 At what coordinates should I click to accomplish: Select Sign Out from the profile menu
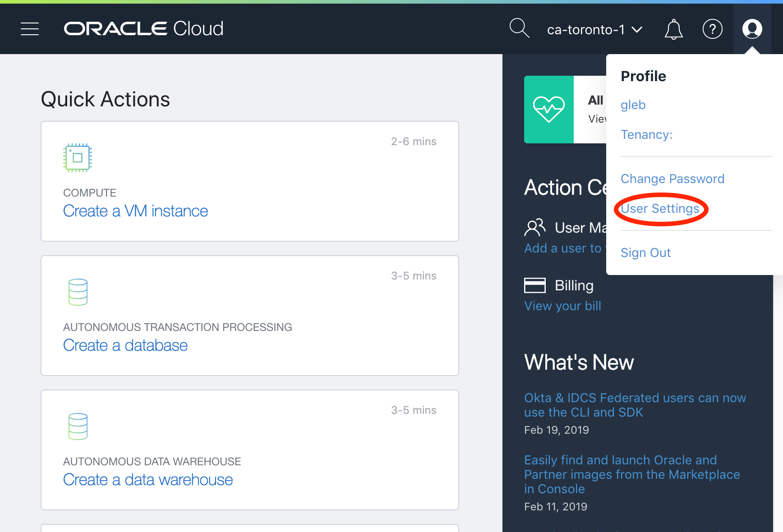pos(645,252)
